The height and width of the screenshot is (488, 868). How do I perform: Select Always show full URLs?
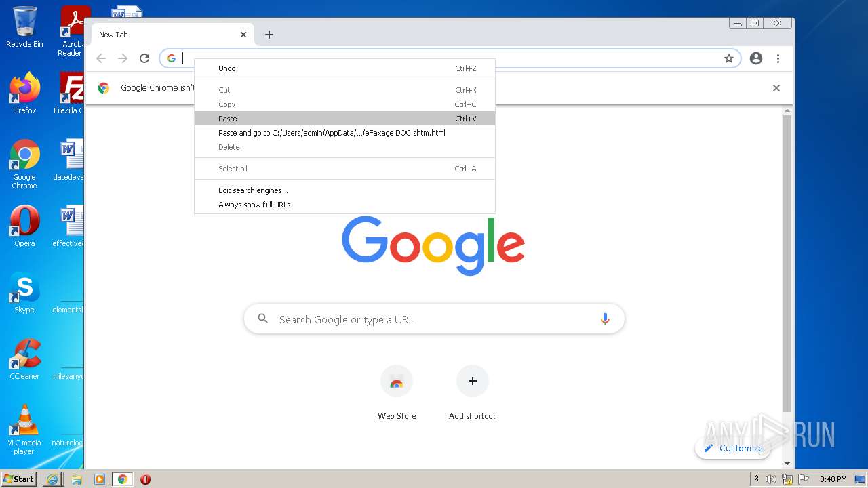[344, 205]
